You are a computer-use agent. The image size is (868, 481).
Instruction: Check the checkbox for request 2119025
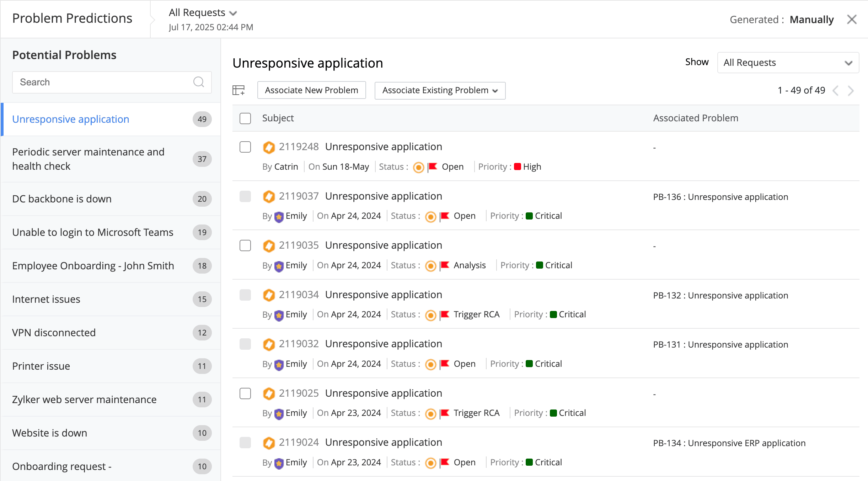pos(245,394)
